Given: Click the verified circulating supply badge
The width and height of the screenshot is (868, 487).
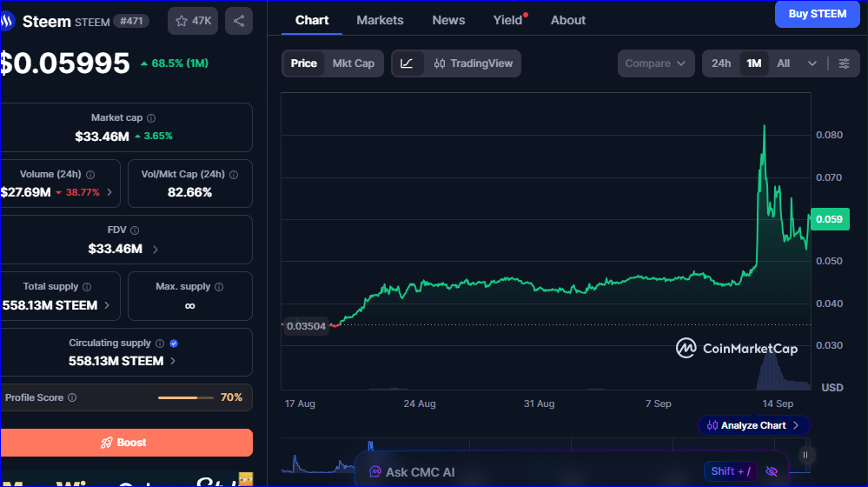Looking at the screenshot, I should pos(174,344).
